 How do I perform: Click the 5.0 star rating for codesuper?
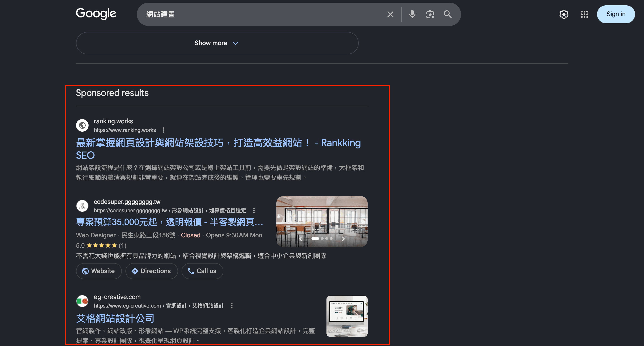click(x=101, y=245)
